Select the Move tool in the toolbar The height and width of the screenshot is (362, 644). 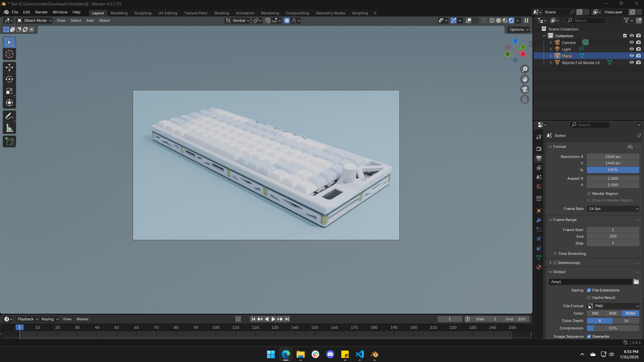(x=9, y=67)
